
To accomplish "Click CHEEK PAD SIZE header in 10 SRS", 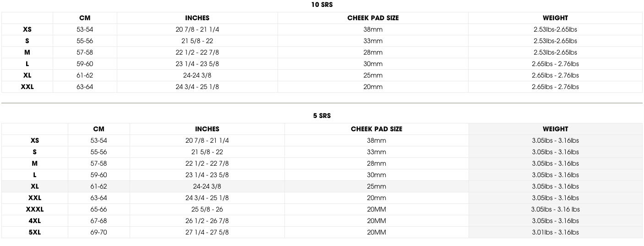I will point(373,18).
